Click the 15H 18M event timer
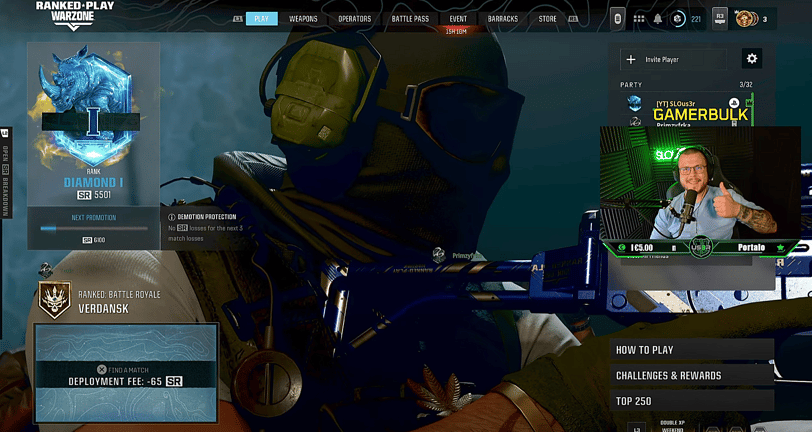The width and height of the screenshot is (812, 432). click(456, 32)
